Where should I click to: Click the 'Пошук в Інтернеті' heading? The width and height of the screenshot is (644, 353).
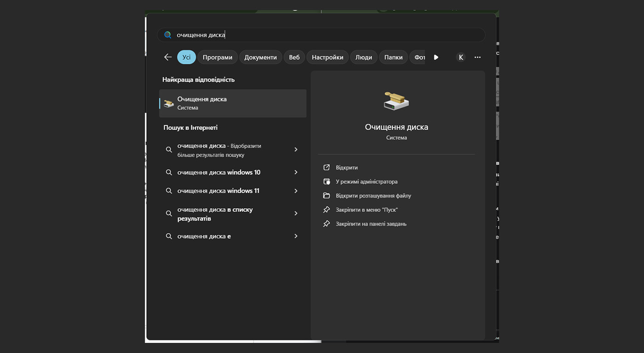[190, 128]
